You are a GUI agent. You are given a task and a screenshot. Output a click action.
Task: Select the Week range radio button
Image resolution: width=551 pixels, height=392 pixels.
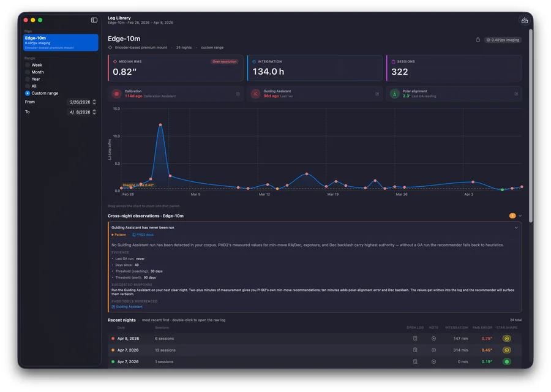[28, 65]
